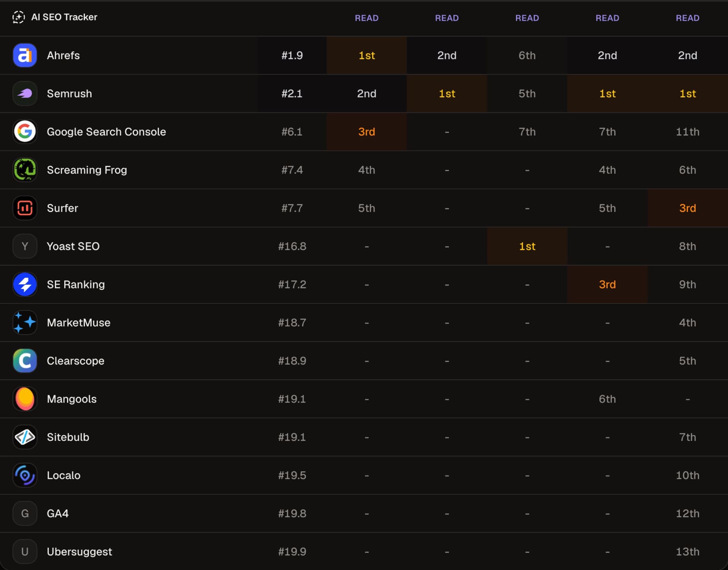Select the Clearscope name
Screen dimensions: 728x570
coord(75,361)
